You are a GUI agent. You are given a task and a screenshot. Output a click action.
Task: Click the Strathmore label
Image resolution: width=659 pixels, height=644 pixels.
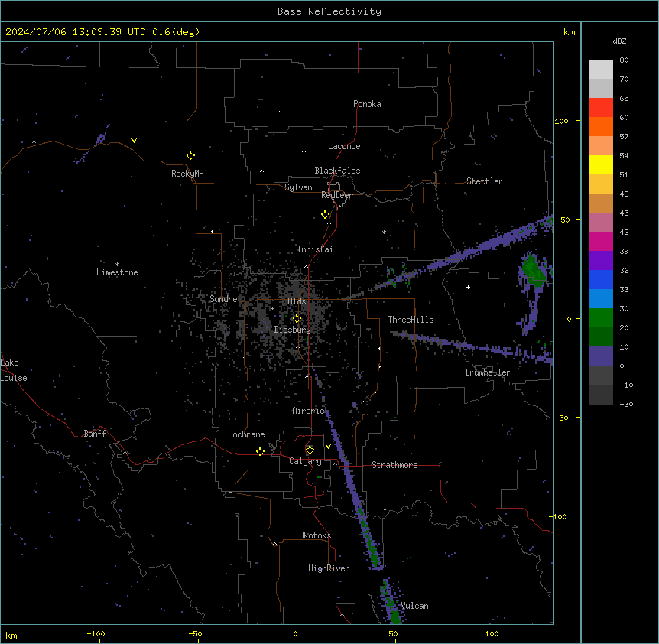(394, 465)
